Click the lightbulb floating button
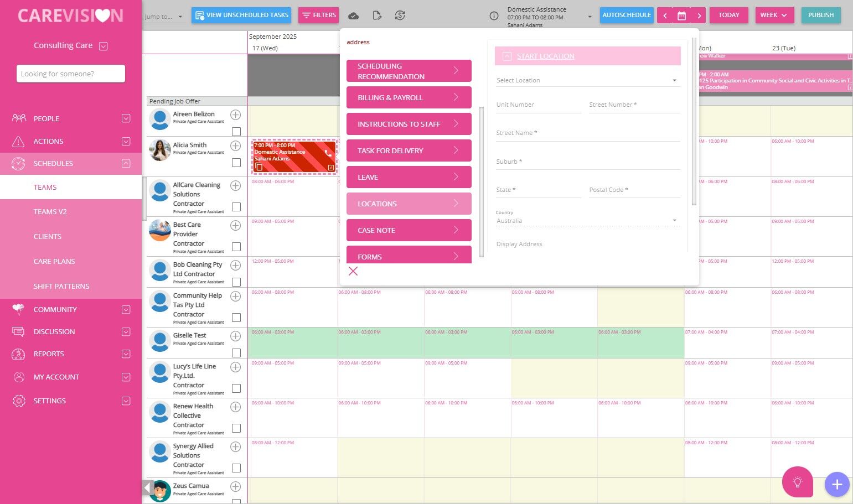The height and width of the screenshot is (504, 853). pyautogui.click(x=798, y=482)
